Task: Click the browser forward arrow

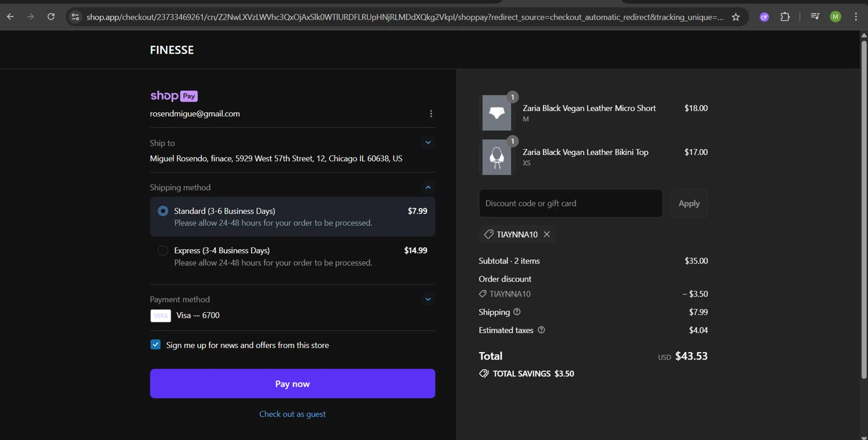Action: 31,17
